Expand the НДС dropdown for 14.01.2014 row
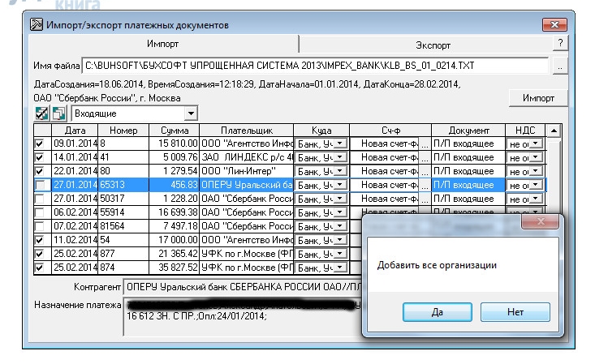Viewport: 595px width, 364px height. (x=536, y=157)
